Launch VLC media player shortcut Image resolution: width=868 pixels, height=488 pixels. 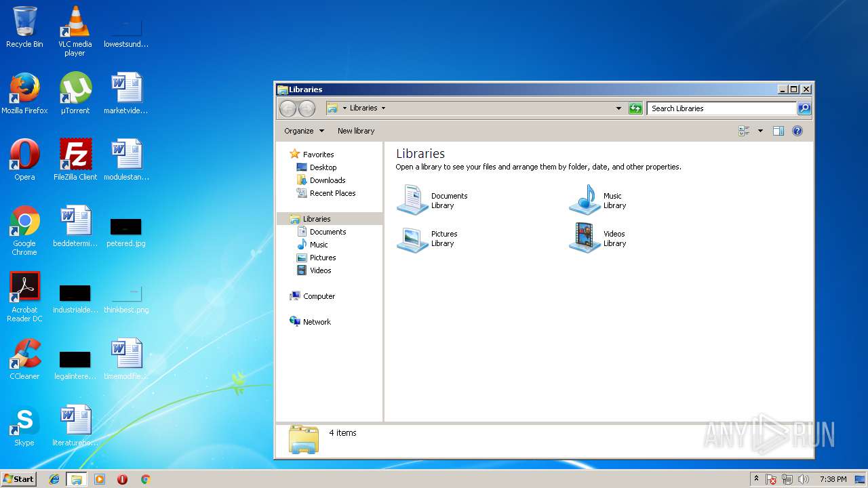click(x=75, y=30)
